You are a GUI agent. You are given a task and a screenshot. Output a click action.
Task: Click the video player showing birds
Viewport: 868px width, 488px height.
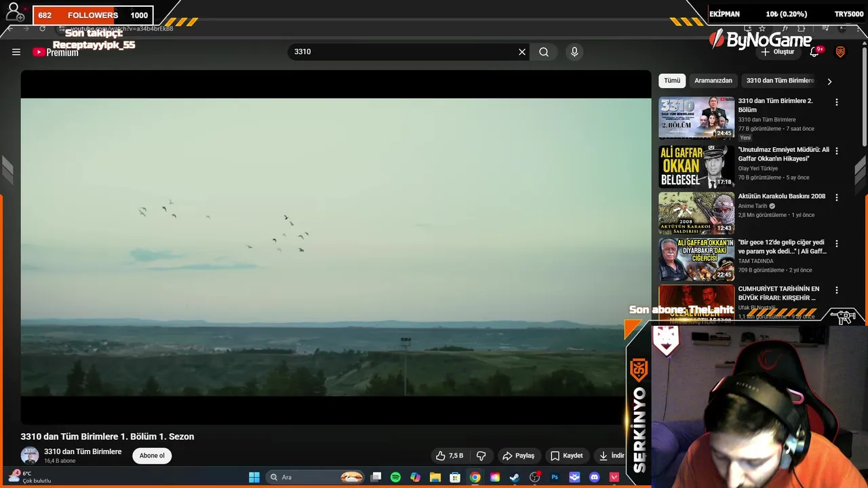pyautogui.click(x=336, y=247)
